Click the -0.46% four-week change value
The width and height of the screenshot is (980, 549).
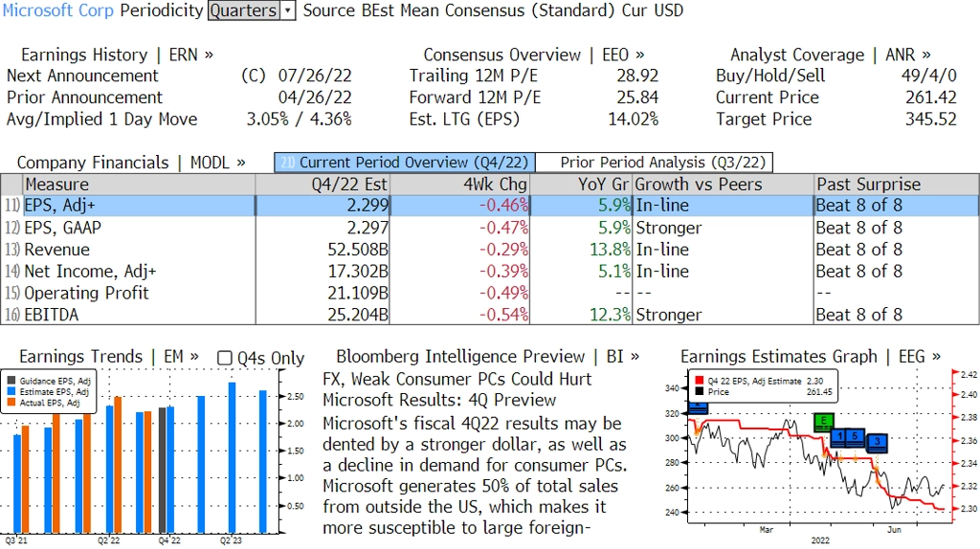click(x=503, y=206)
